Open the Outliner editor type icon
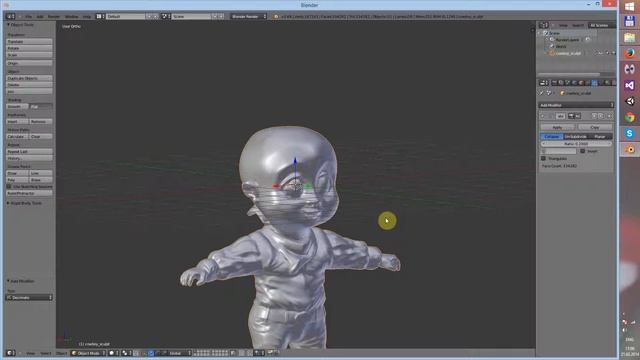The height and width of the screenshot is (360, 640). (x=544, y=25)
